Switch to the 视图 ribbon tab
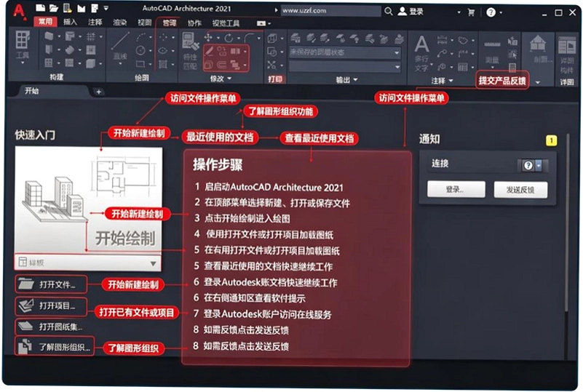Image resolution: width=583 pixels, height=392 pixels. click(144, 23)
